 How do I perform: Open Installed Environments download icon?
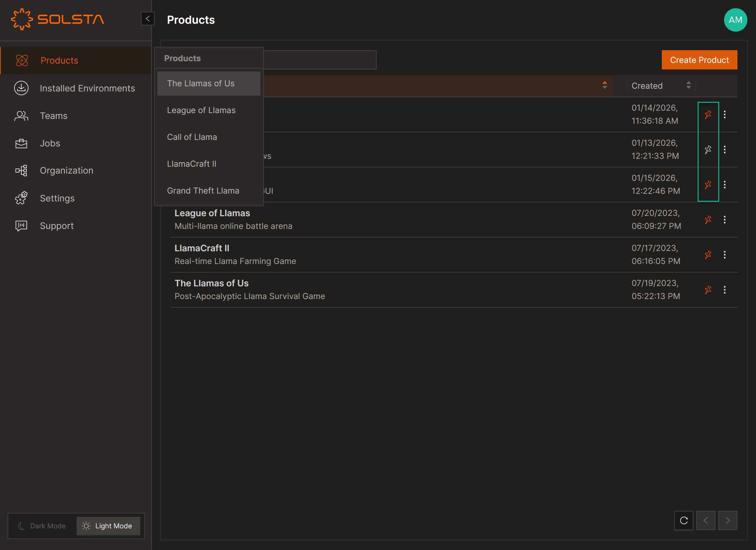point(21,88)
